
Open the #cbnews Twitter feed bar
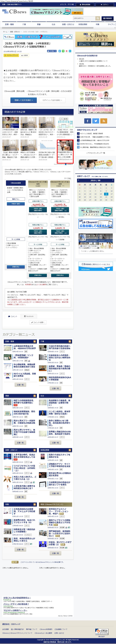[95, 269]
